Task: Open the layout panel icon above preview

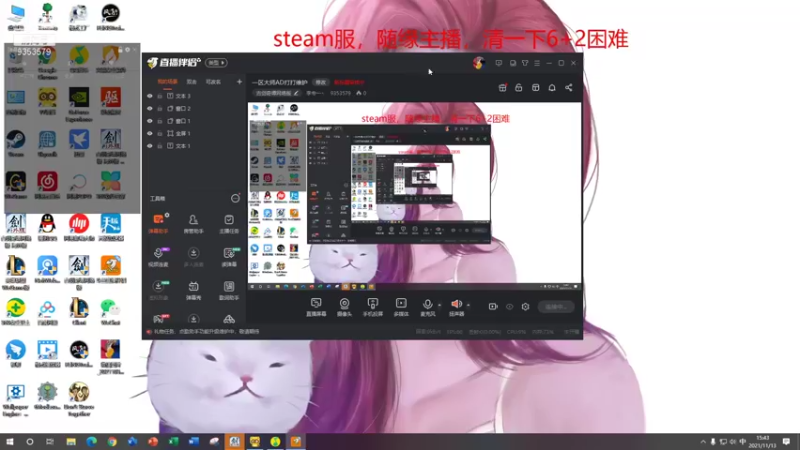Action: click(535, 88)
